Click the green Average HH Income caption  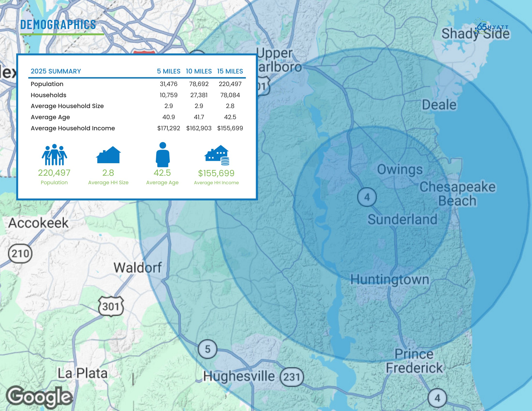216,183
